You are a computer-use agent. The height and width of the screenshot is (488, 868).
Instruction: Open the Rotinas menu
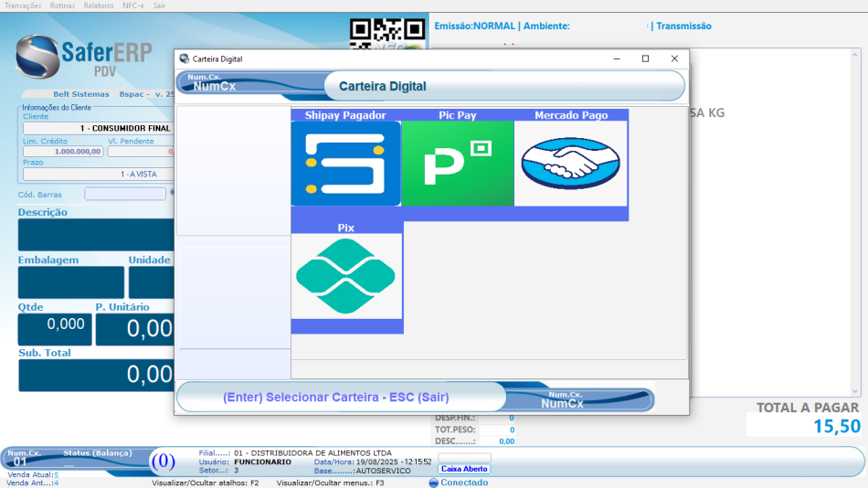pyautogui.click(x=62, y=5)
